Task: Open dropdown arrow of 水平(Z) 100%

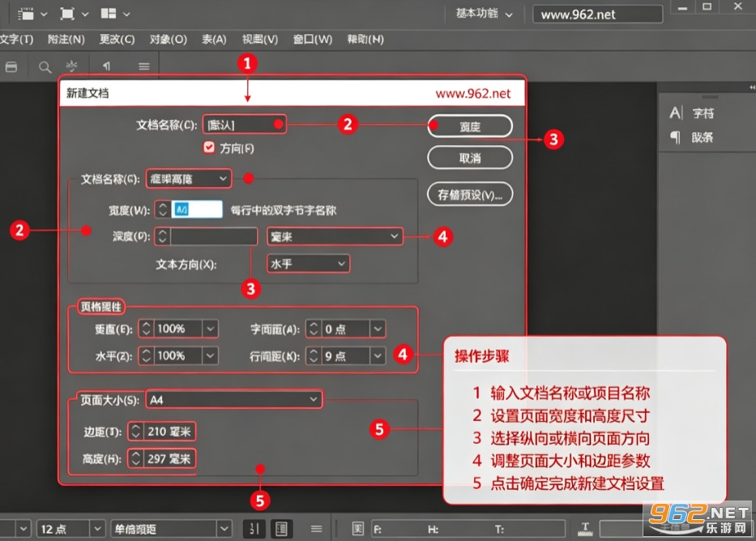Action: point(210,356)
